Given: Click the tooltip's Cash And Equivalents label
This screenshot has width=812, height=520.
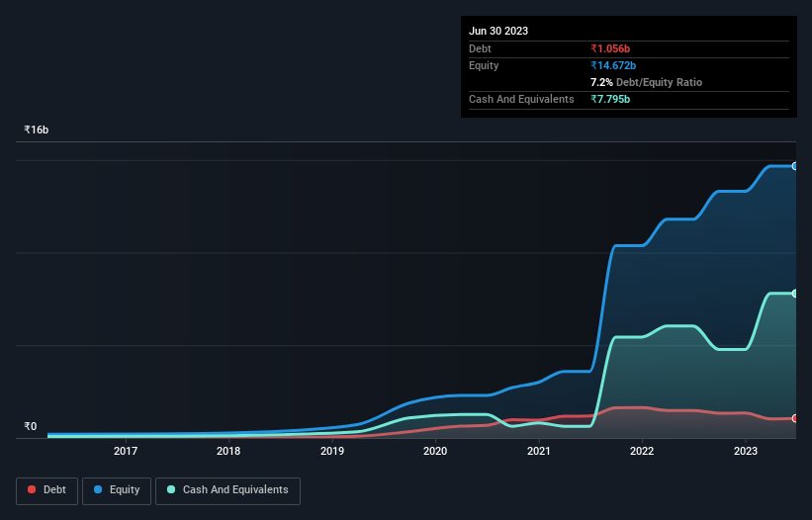Looking at the screenshot, I should pyautogui.click(x=521, y=99).
